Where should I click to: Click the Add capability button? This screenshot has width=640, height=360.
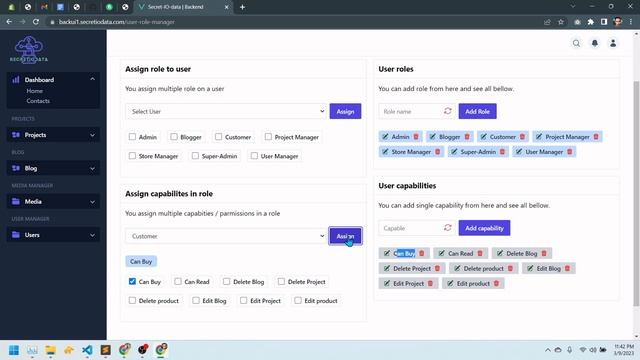484,228
